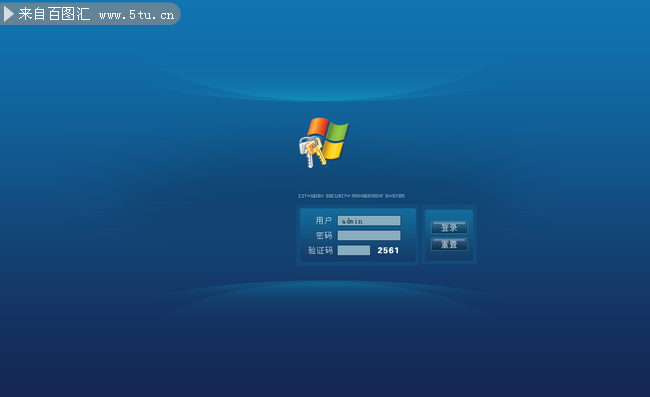
Task: Click into the empty 密码 password field
Action: 369,235
